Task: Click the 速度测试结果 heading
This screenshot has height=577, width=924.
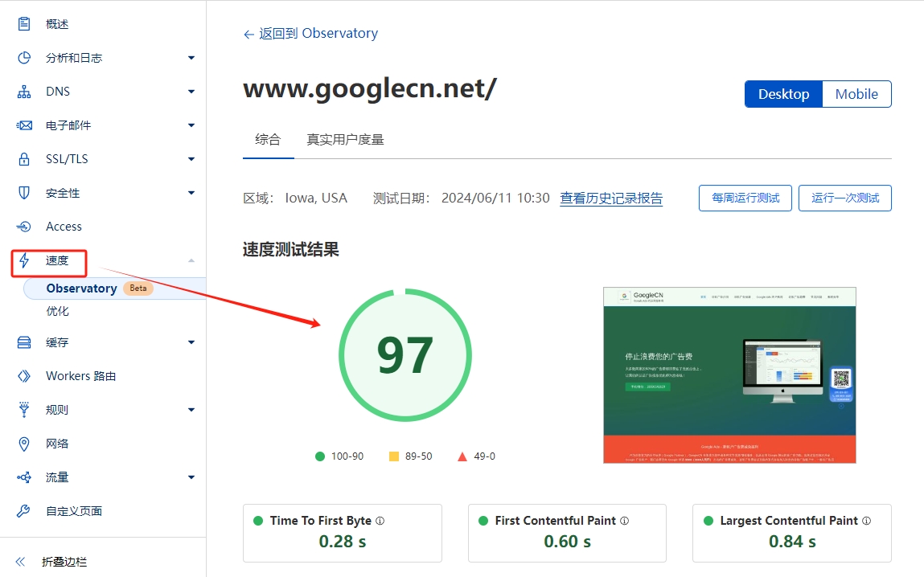Action: coord(291,250)
